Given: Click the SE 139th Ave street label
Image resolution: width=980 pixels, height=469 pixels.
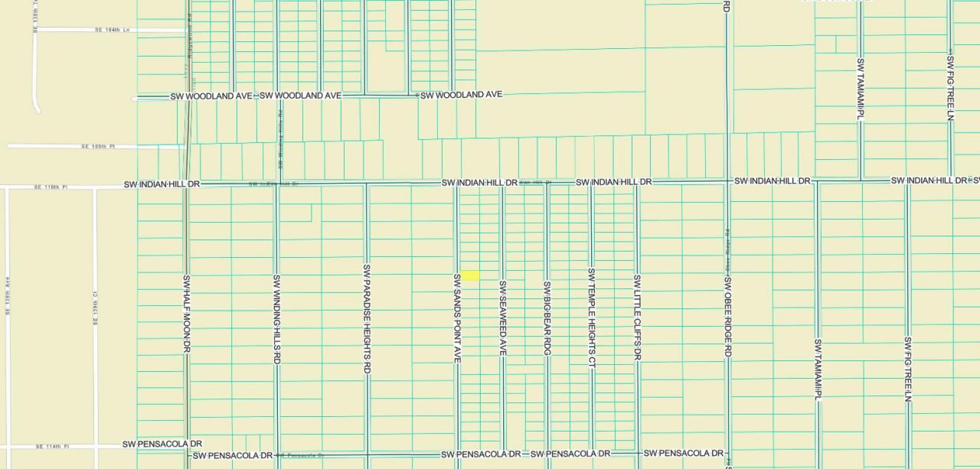Looking at the screenshot, I should (x=8, y=296).
